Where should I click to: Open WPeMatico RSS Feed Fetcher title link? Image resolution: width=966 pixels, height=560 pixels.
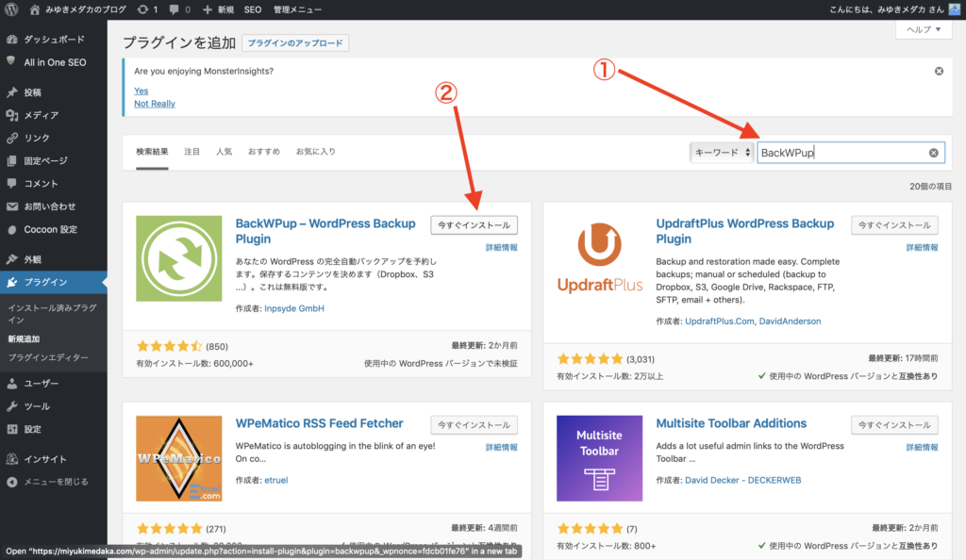pyautogui.click(x=319, y=423)
